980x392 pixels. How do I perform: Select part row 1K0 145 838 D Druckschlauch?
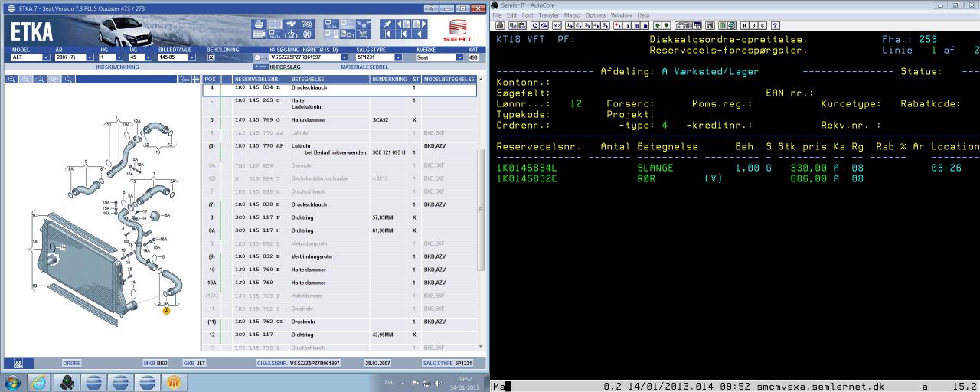coord(306,205)
